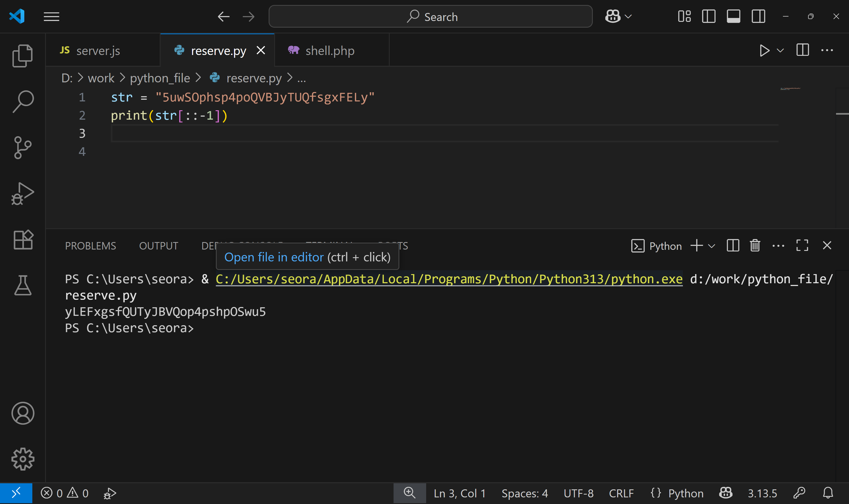Open the Testing flask view
Screen dimensions: 849x504
point(22,285)
